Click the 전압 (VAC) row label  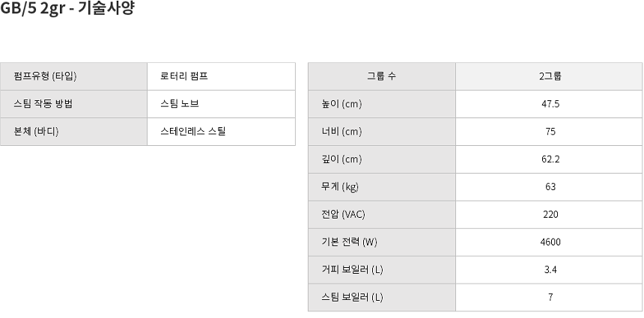tap(343, 215)
